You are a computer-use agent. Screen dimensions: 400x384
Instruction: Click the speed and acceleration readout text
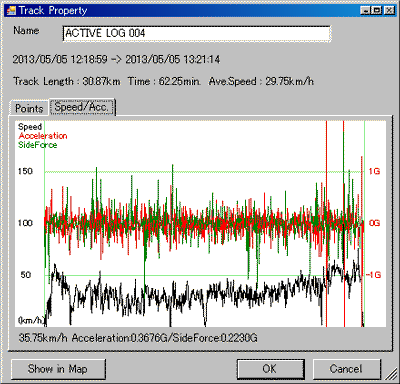(138, 338)
